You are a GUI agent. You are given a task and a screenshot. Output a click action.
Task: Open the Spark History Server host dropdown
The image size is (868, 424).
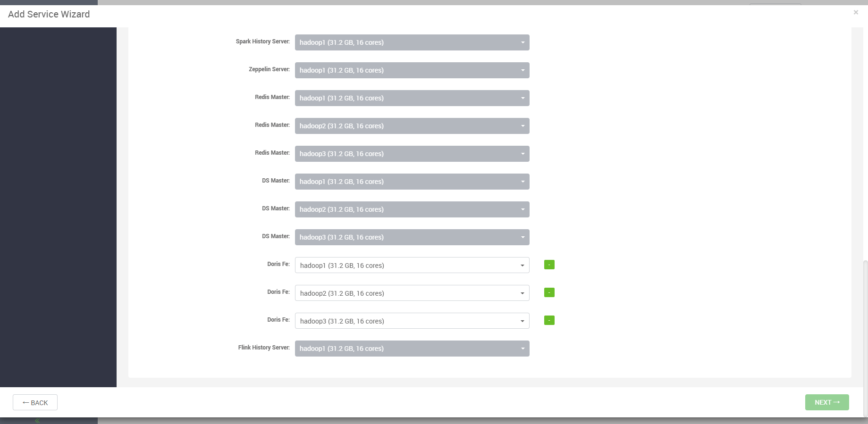(412, 42)
